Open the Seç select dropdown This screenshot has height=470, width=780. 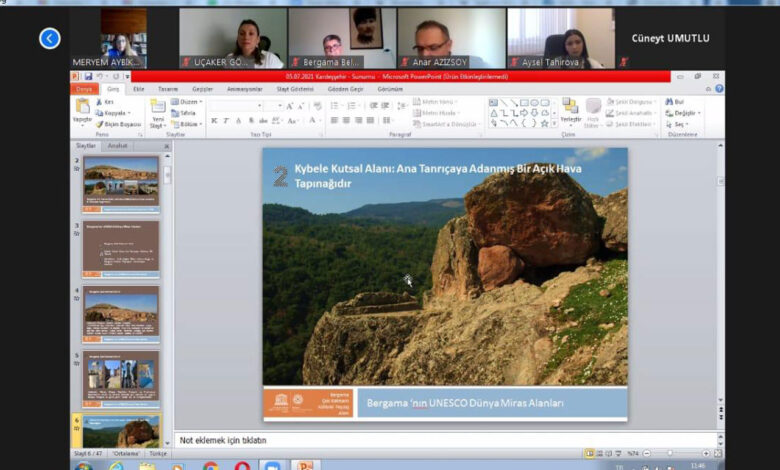pos(678,124)
